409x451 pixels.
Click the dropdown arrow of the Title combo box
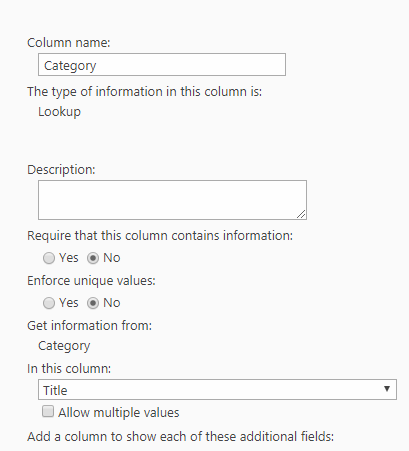pyautogui.click(x=387, y=389)
